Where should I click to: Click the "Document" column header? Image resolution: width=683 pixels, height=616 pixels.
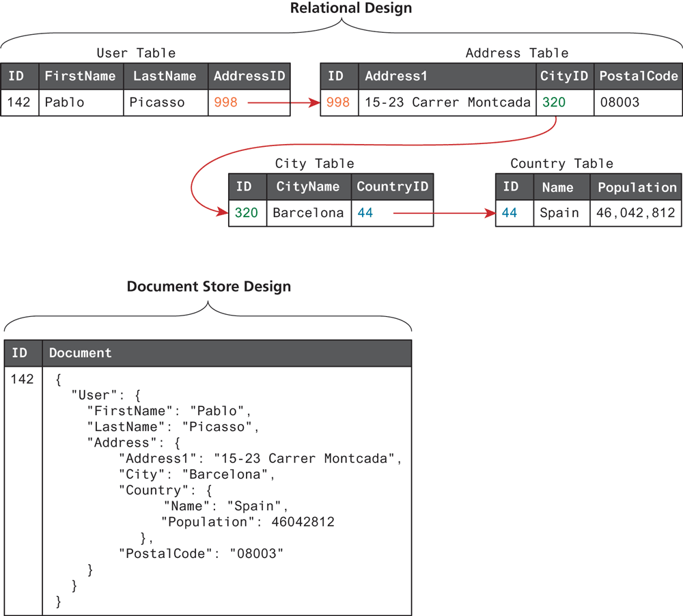coord(80,353)
